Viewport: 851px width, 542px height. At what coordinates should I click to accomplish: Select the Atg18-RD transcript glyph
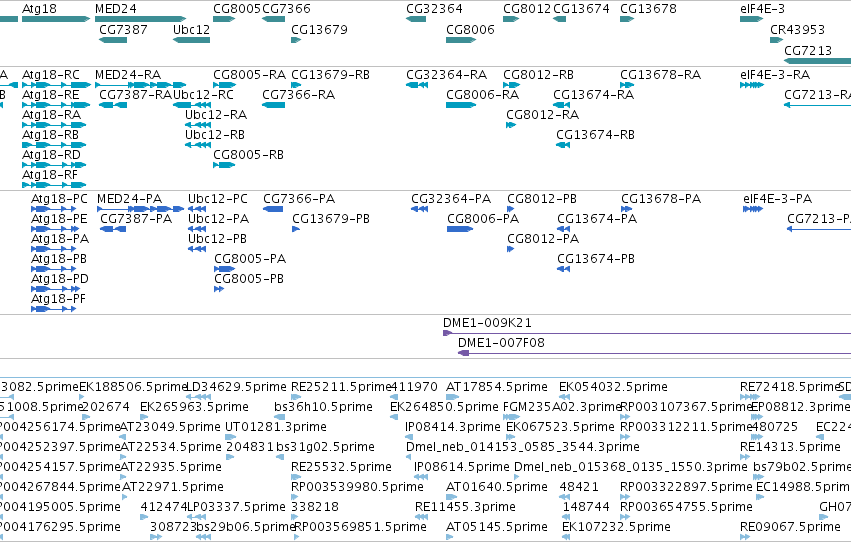pyautogui.click(x=54, y=165)
